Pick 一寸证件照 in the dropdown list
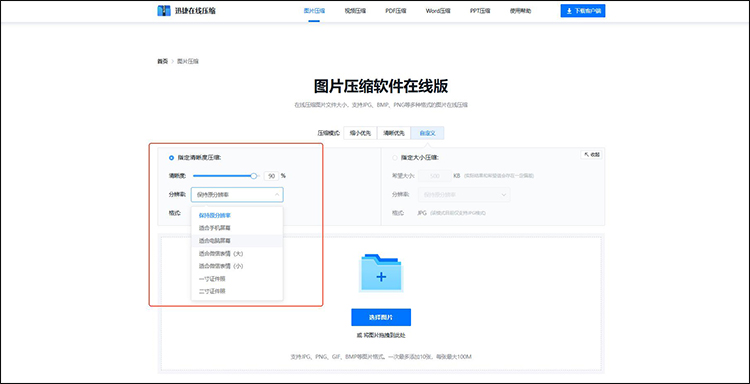This screenshot has width=750, height=384. coord(237,278)
